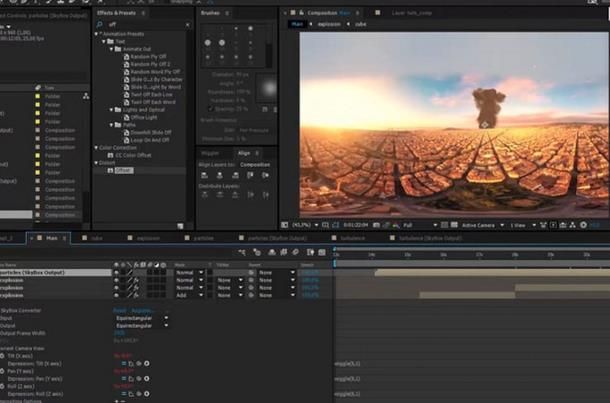Click the always preview this view icon
Screen dimensions: 610x403
284,225
